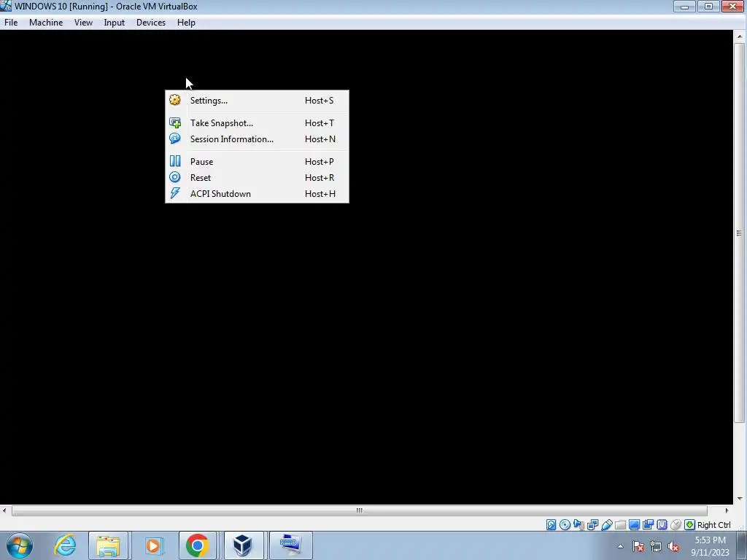
Task: Click Show Desktop strip at taskbar end
Action: (x=742, y=545)
